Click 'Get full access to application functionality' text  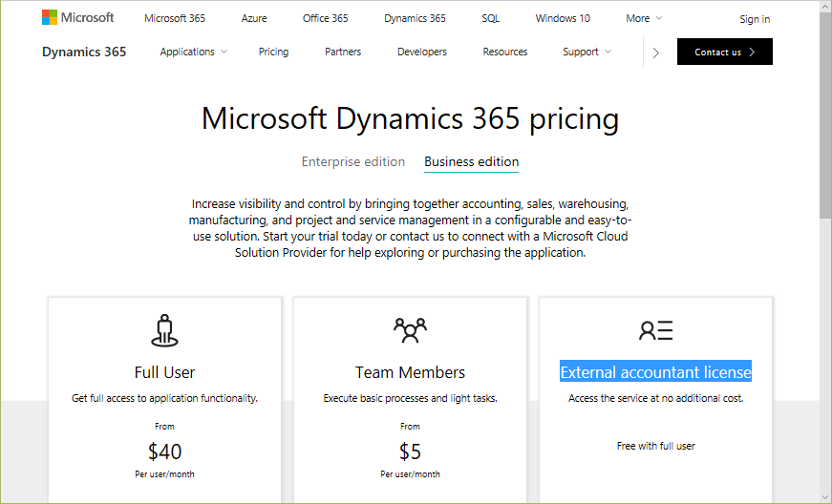(x=164, y=398)
